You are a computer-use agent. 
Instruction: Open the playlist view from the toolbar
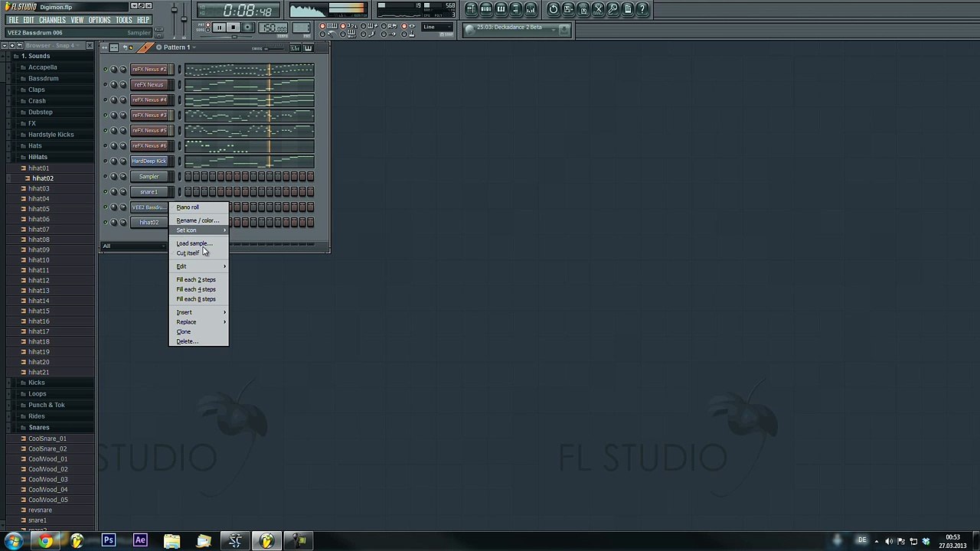click(472, 9)
